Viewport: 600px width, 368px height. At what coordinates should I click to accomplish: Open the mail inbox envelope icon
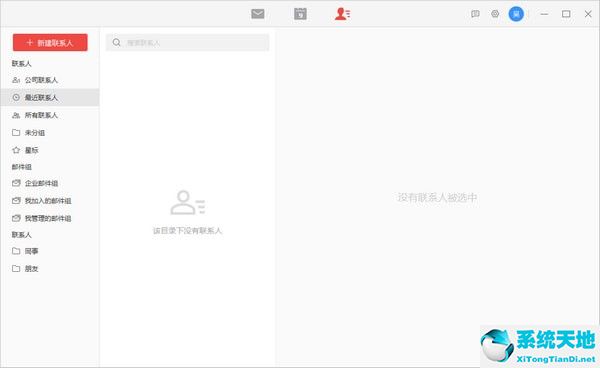(258, 14)
